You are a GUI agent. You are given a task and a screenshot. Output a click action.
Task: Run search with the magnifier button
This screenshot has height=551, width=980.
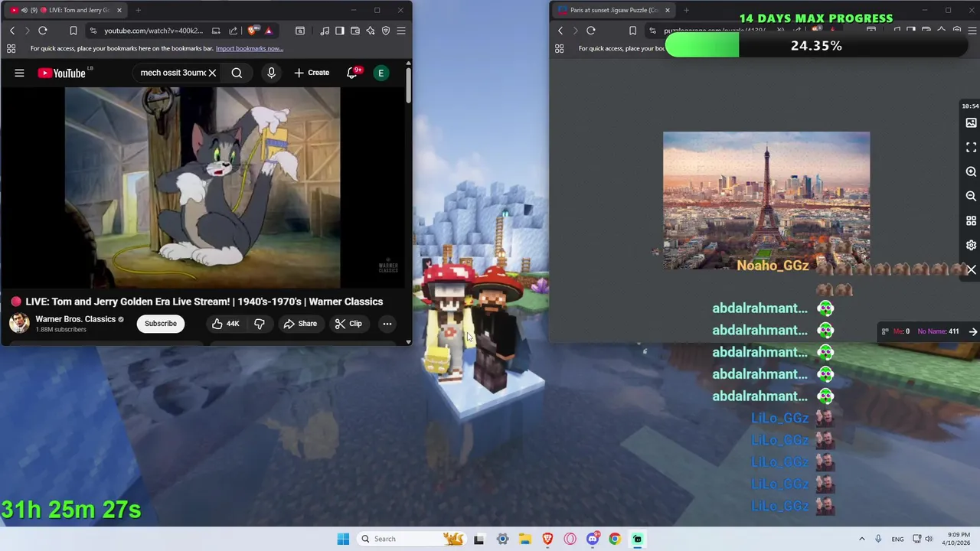(x=237, y=73)
